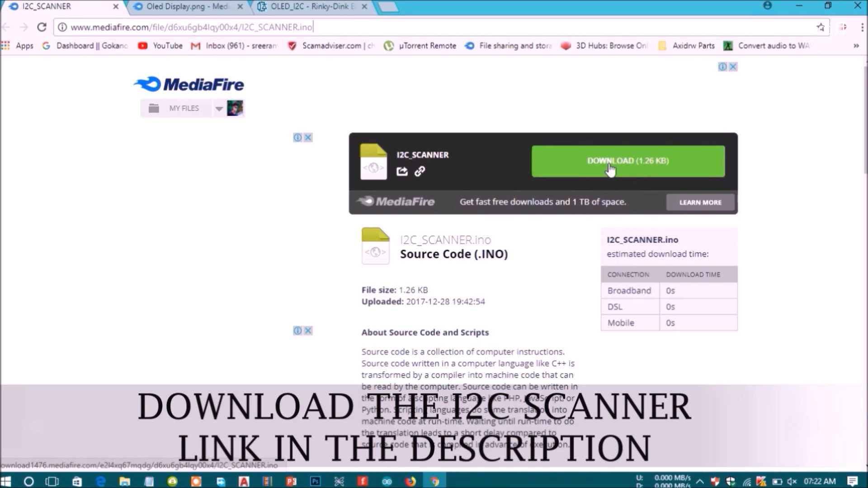Expand the profile dropdown beside MY FILES
The image size is (868, 488).
pos(219,108)
